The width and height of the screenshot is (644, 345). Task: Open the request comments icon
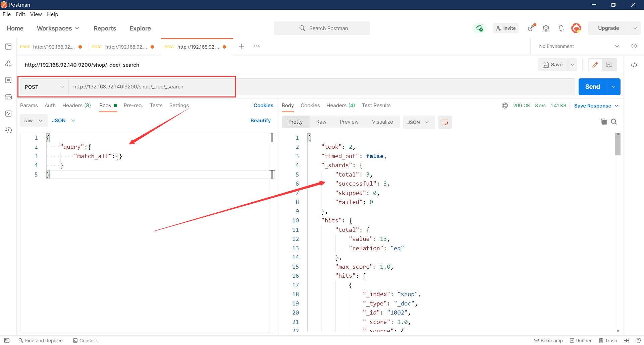tap(609, 65)
